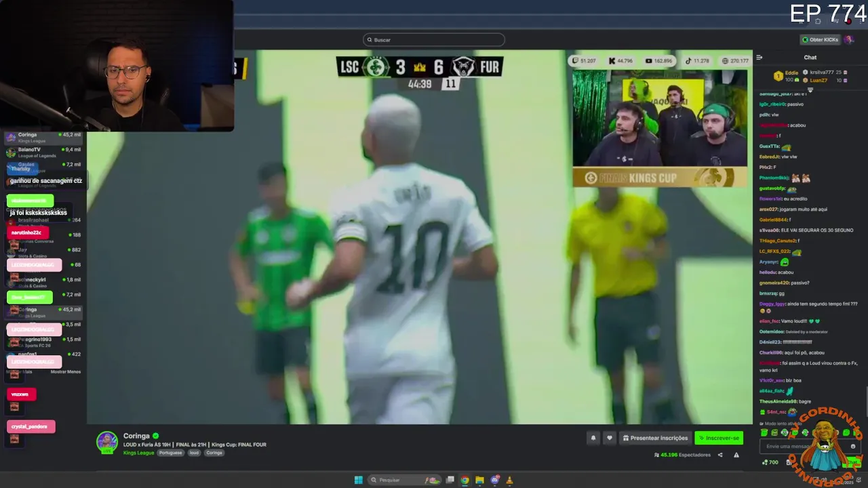Select krsilva777 in chat leaderboard
This screenshot has width=868, height=488.
coord(822,72)
